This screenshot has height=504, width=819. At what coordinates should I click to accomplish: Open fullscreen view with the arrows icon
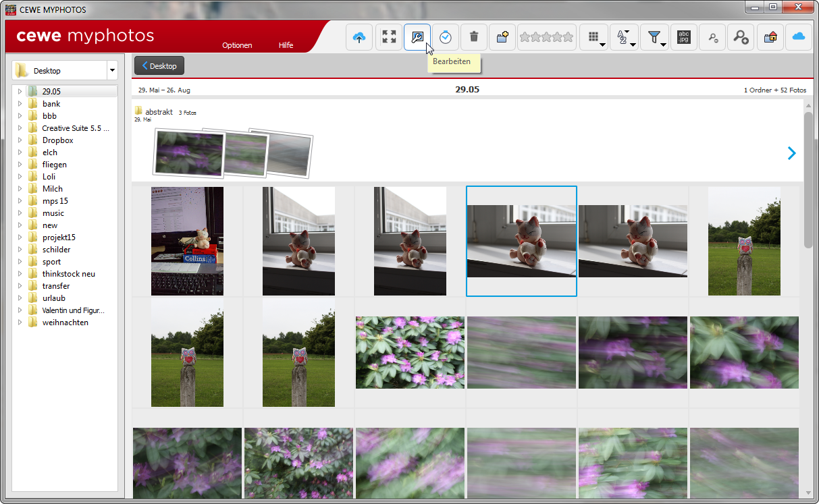click(389, 37)
